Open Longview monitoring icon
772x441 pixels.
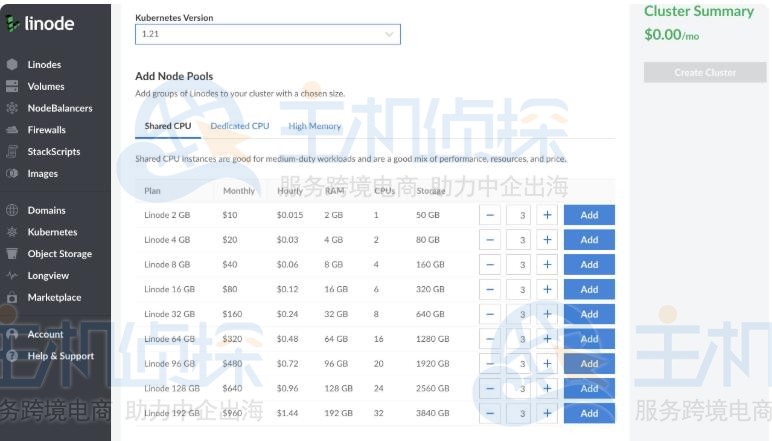click(x=12, y=276)
